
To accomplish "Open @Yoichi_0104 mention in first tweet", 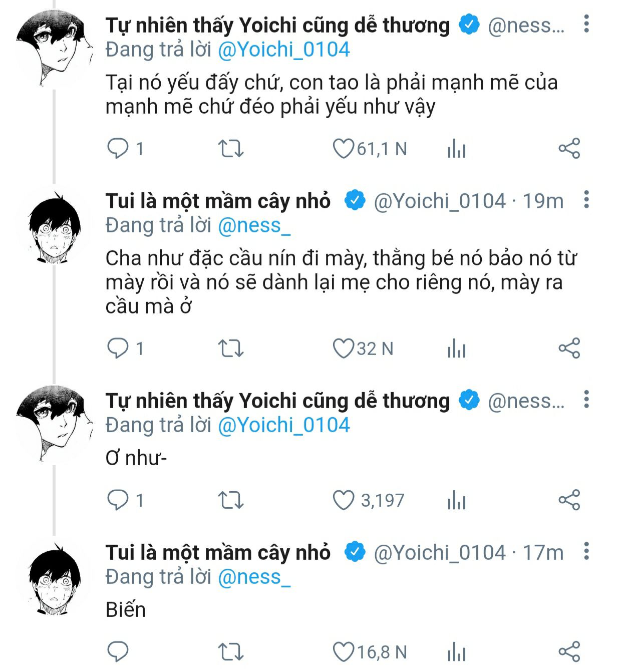I will 283,50.
